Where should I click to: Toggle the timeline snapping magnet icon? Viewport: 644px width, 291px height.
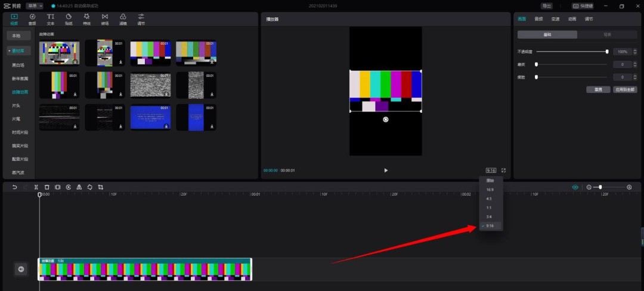[575, 187]
